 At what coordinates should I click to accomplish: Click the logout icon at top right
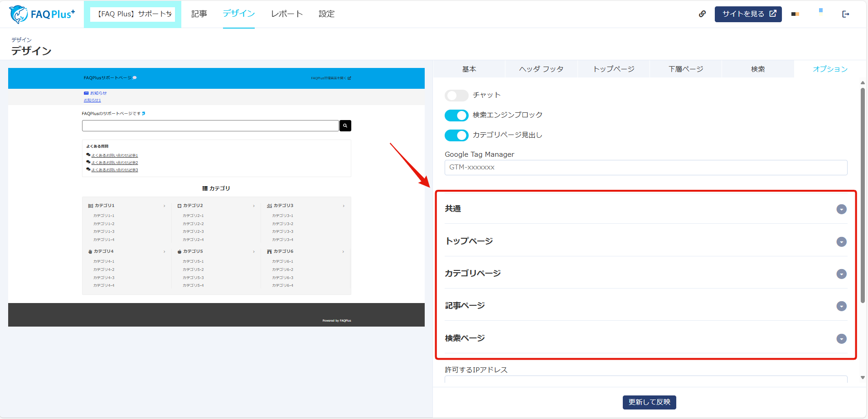click(x=845, y=14)
